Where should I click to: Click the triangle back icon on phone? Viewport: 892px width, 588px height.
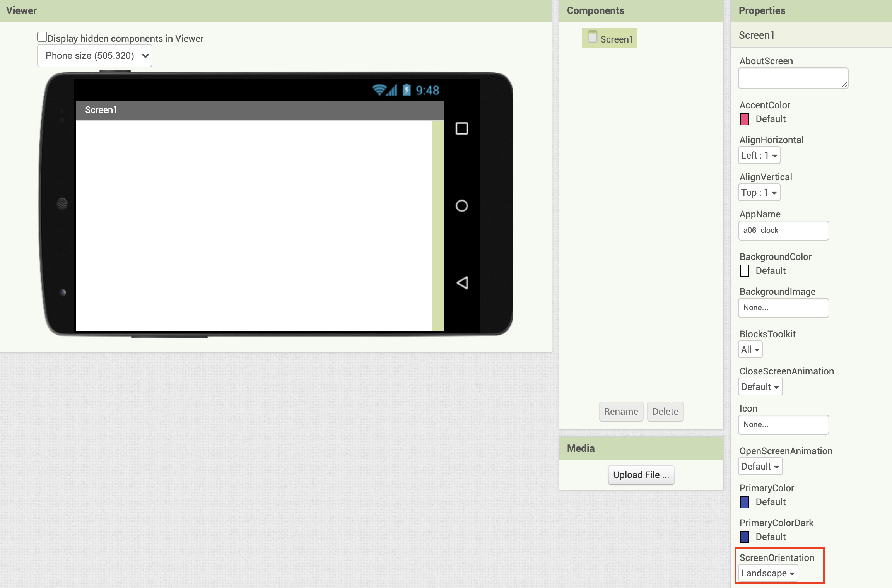[x=462, y=283]
